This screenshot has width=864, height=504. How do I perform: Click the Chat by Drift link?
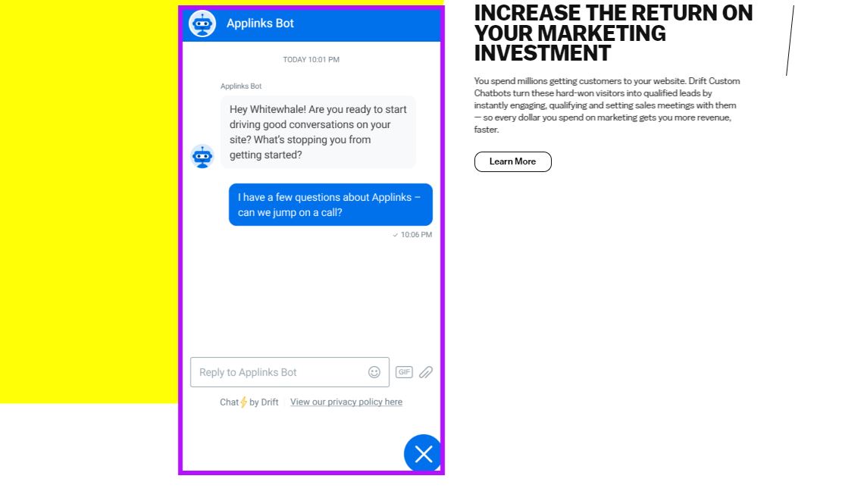249,402
